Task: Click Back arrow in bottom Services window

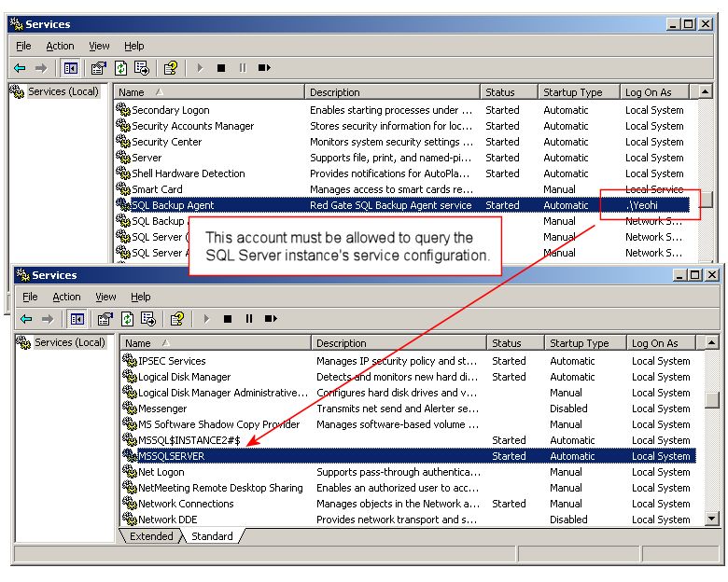Action: [x=26, y=319]
